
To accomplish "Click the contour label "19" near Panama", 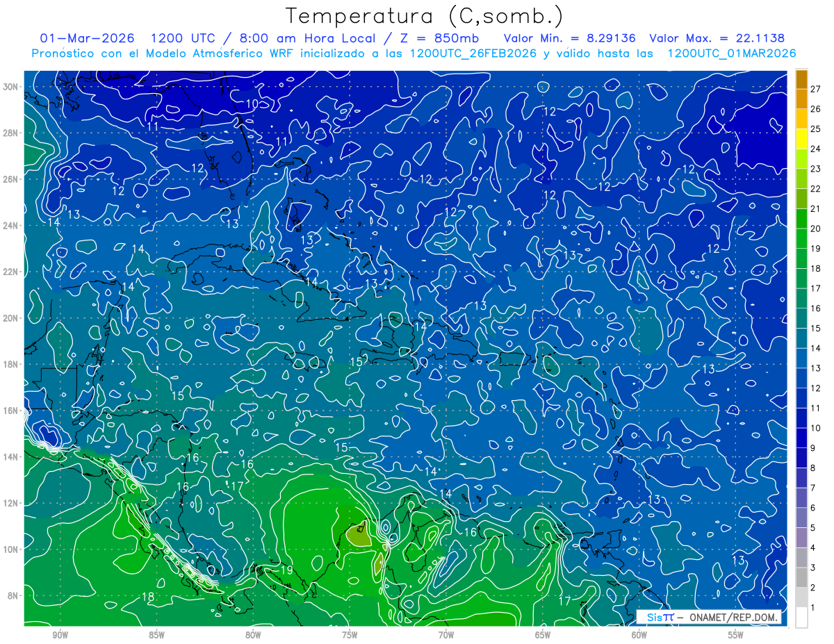I will coord(286,570).
